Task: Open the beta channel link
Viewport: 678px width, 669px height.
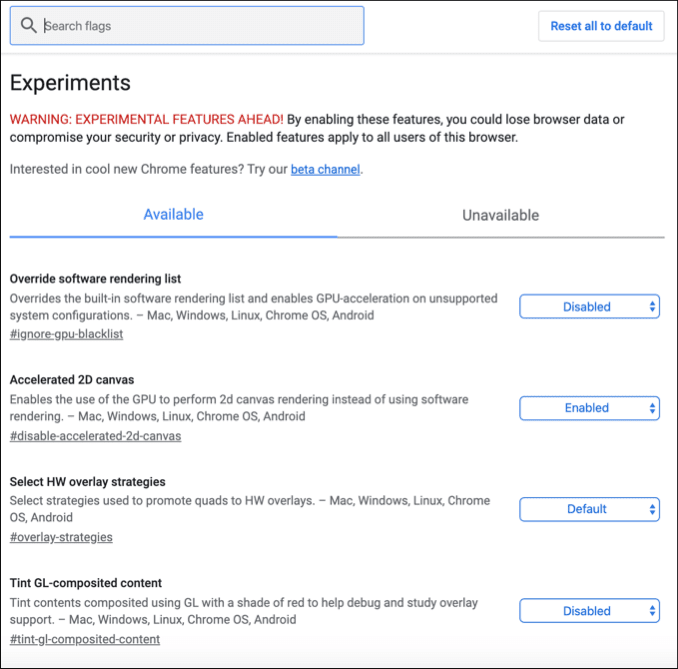Action: click(x=325, y=170)
